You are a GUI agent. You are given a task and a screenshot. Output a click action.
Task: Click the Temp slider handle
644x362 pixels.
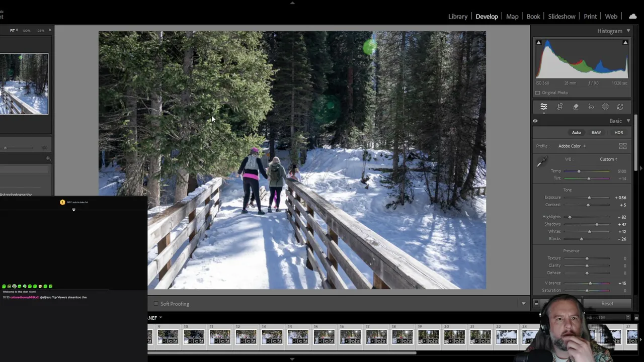coord(579,171)
